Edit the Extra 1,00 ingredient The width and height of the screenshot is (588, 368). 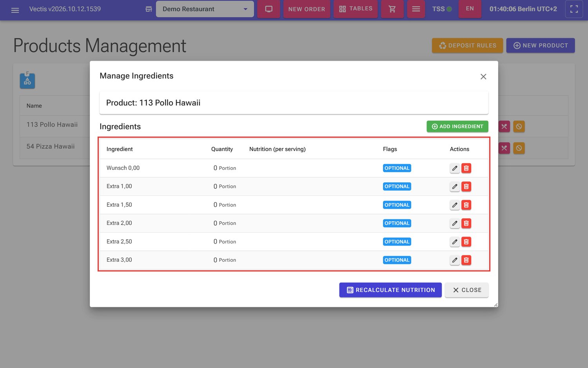coord(455,186)
